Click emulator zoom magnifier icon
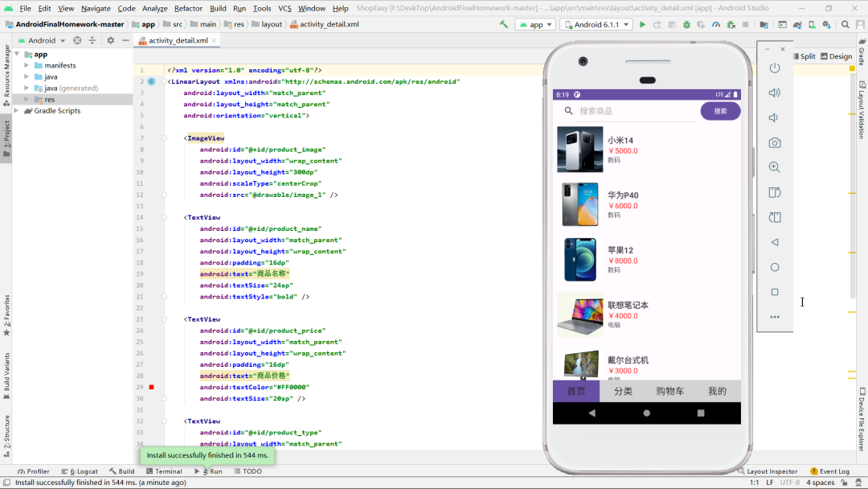This screenshot has height=489, width=868. (x=775, y=167)
